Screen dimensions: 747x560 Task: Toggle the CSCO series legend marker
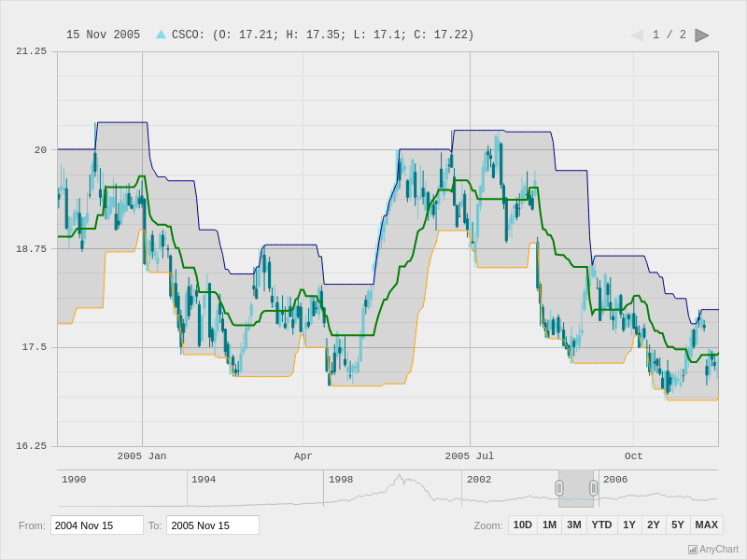[x=161, y=35]
